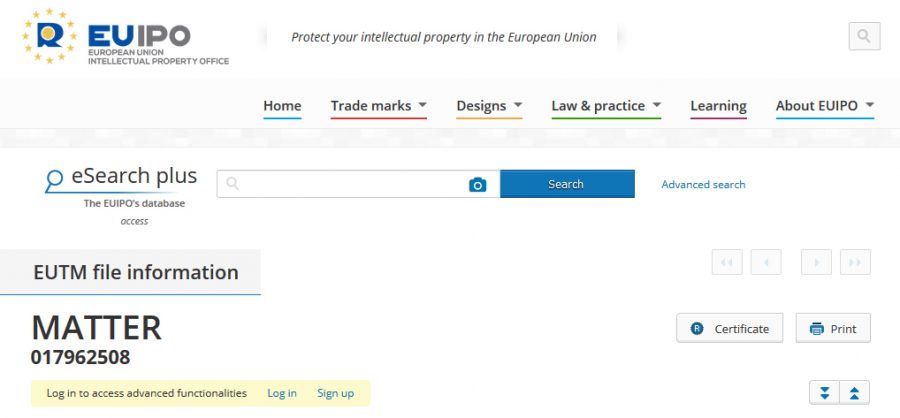Viewport: 900px width, 418px height.
Task: Open the Trade marks dropdown menu
Action: (x=379, y=106)
